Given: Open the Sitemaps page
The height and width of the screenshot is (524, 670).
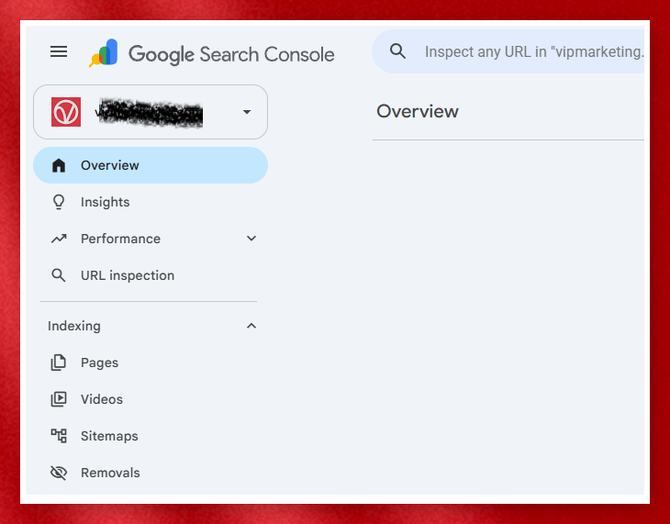Looking at the screenshot, I should pyautogui.click(x=150, y=436).
